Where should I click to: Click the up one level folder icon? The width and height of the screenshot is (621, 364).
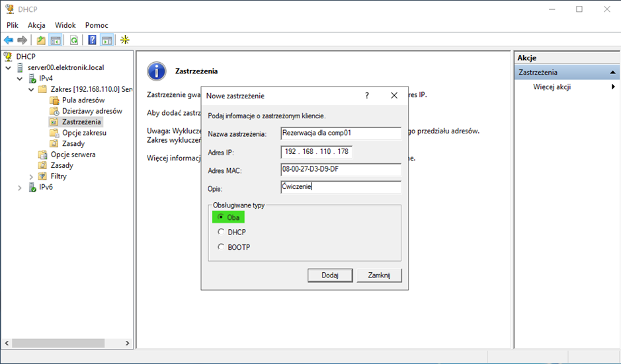pyautogui.click(x=41, y=40)
